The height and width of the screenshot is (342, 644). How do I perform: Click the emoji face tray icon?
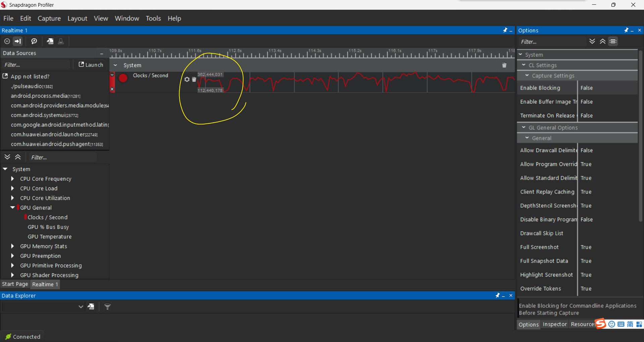612,324
